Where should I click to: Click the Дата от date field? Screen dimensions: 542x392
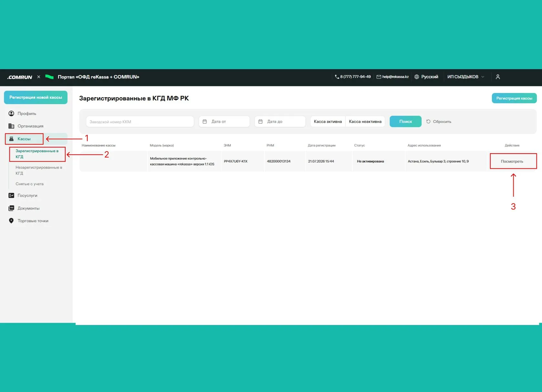[x=224, y=122]
